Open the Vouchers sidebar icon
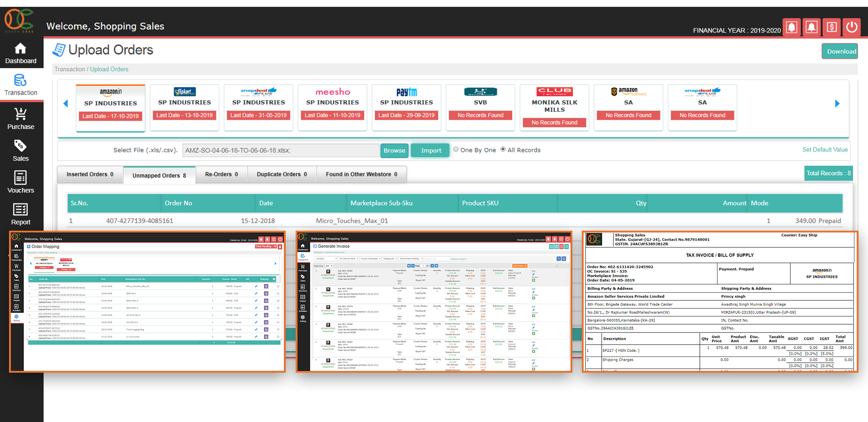 tap(21, 177)
